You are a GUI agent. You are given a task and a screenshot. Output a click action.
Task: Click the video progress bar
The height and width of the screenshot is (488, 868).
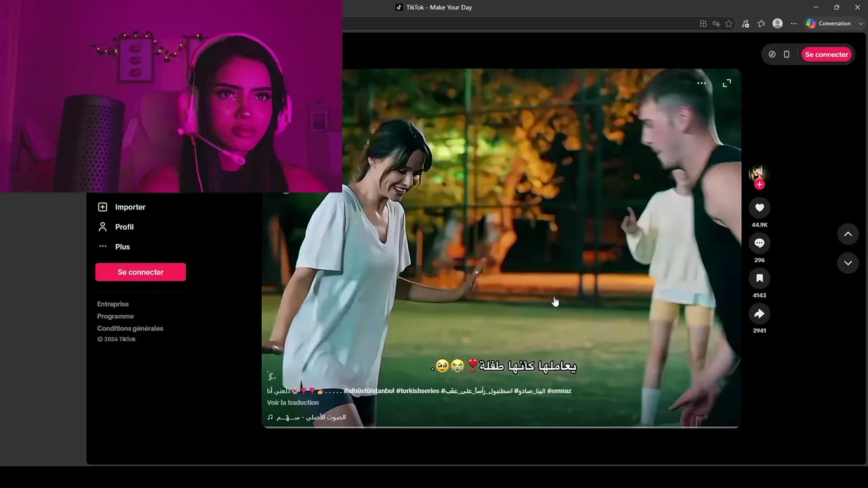pos(501,427)
